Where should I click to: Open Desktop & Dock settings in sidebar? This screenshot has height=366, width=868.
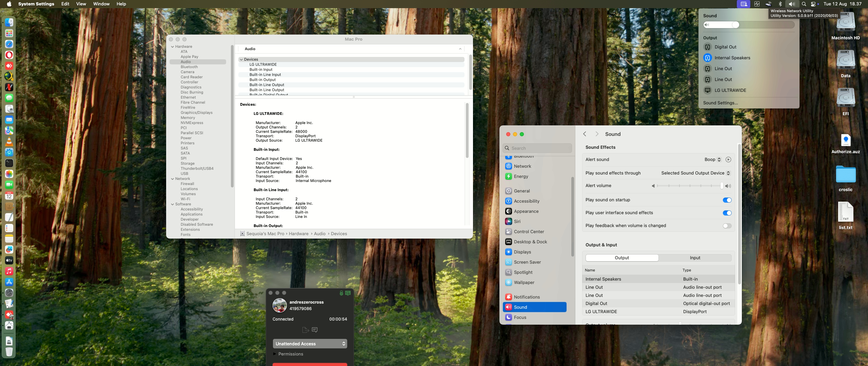click(x=535, y=242)
